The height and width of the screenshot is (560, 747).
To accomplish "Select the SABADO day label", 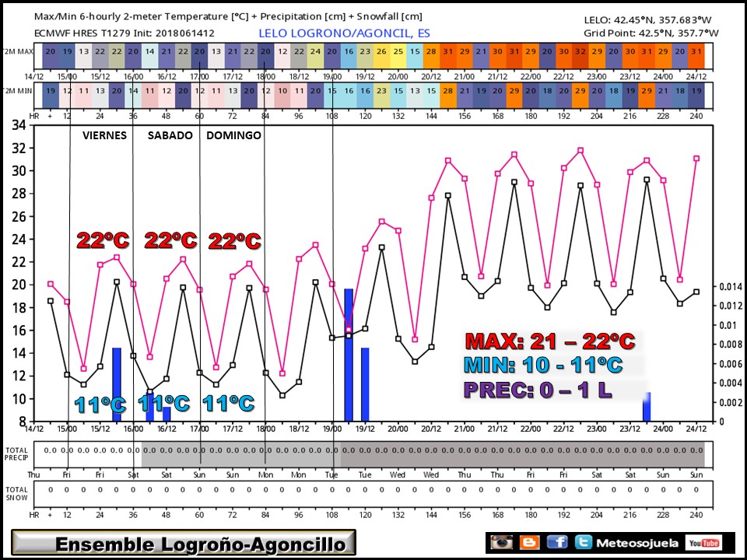I will (170, 135).
